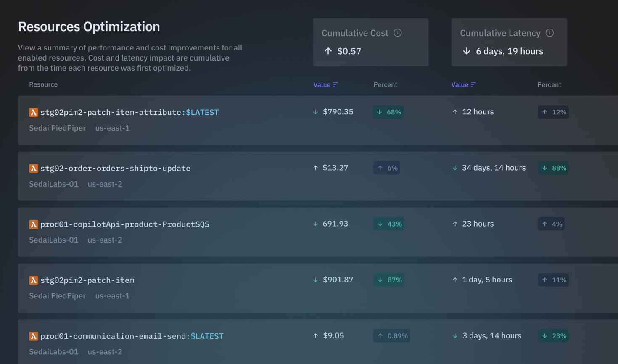
Task: Sort by the latency Value column header
Action: (460, 84)
